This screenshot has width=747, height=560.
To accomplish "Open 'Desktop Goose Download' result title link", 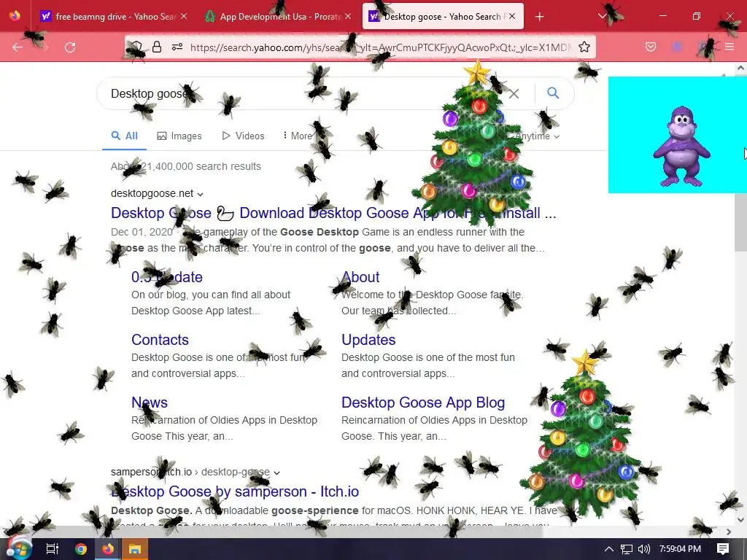I will (333, 213).
